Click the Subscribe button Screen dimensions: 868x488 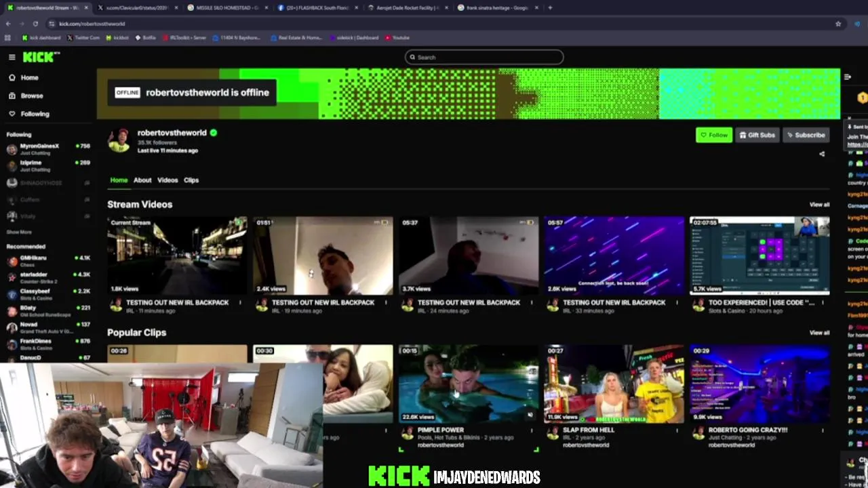[x=806, y=135]
